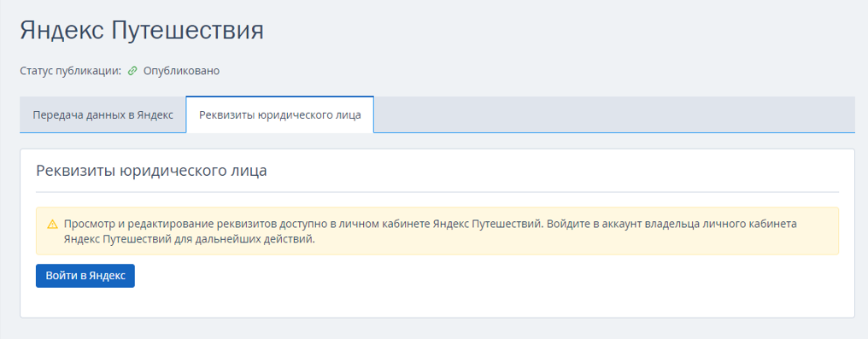The height and width of the screenshot is (339, 868).
Task: Switch to the Передача данных в Яндекс tab
Action: [x=103, y=115]
